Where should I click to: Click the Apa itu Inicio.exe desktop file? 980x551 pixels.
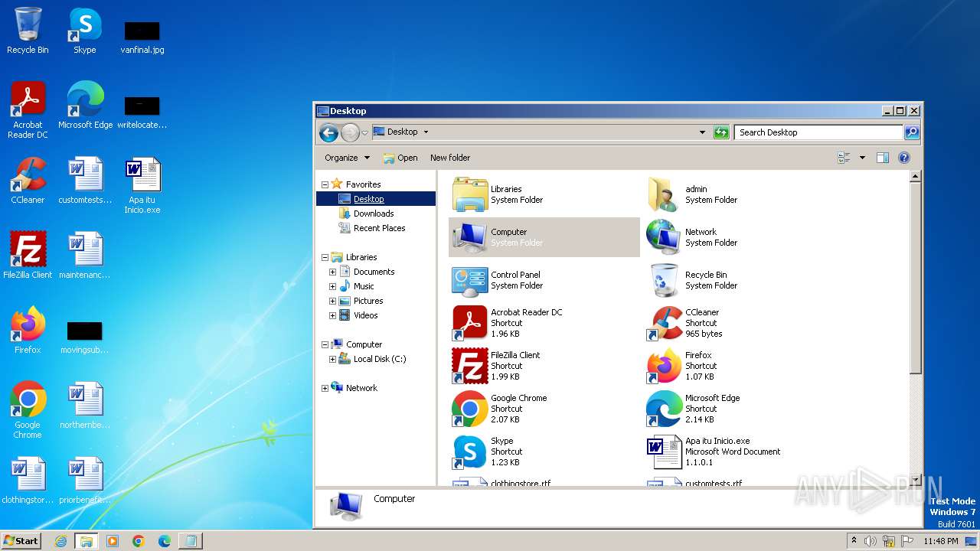coord(142,185)
